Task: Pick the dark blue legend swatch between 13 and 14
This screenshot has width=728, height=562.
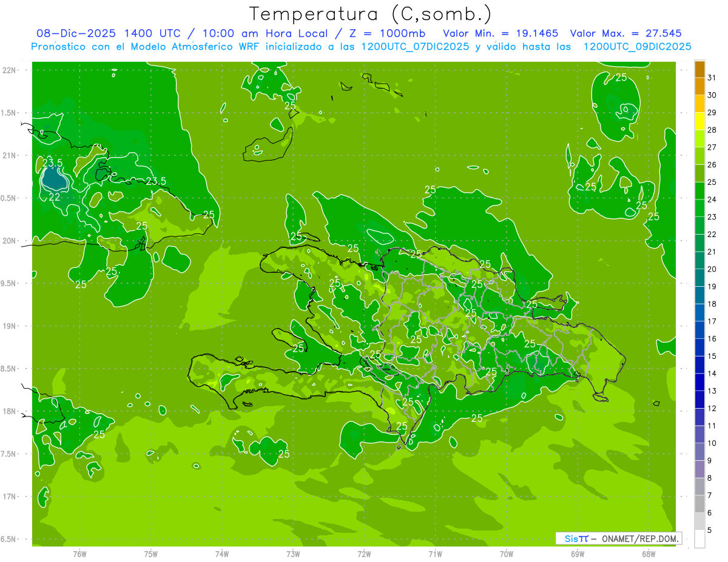Action: [699, 383]
